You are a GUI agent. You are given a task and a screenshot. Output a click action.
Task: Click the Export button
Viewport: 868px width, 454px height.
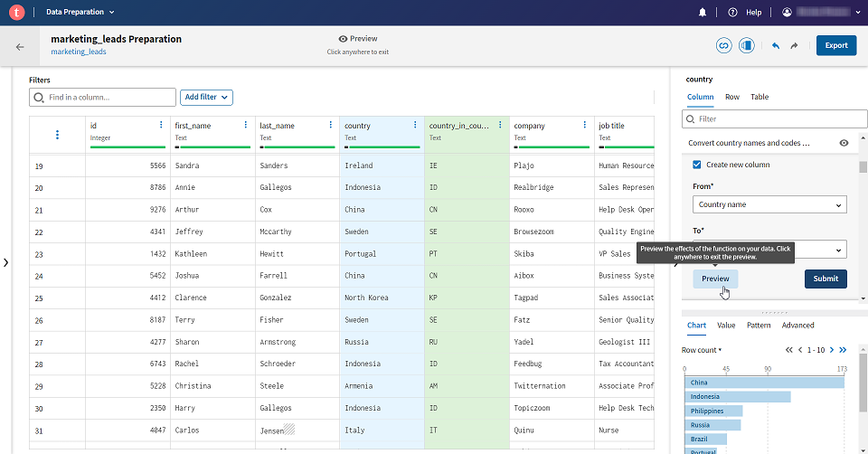point(835,45)
